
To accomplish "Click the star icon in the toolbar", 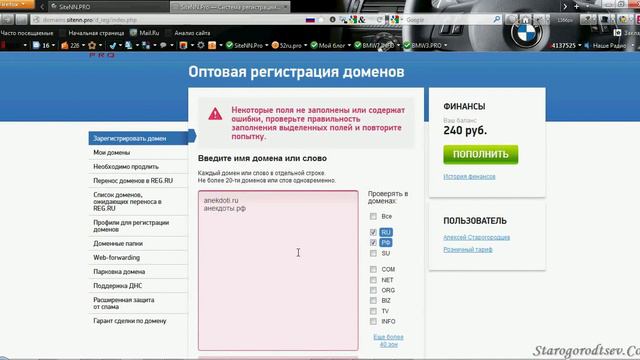I will 92,45.
